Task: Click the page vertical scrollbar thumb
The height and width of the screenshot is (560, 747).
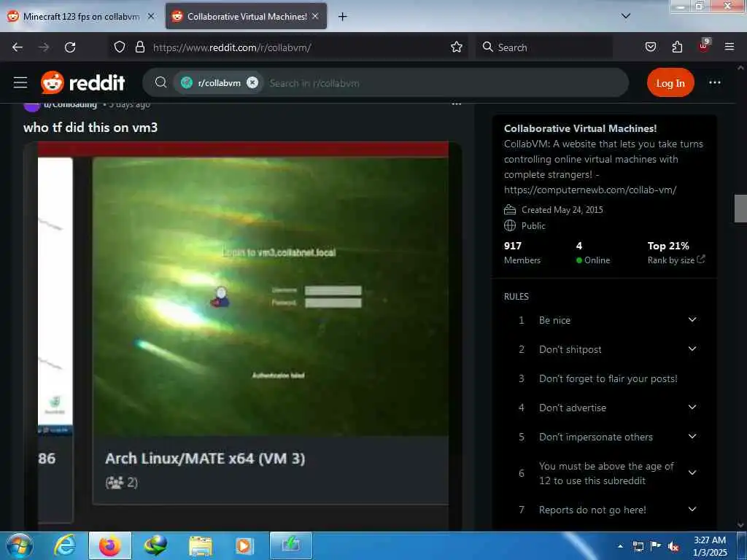Action: click(x=740, y=208)
